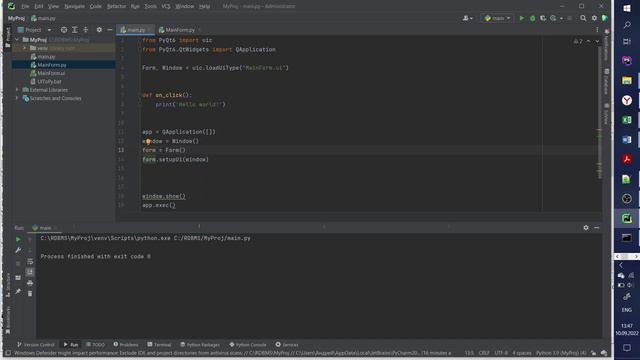Screen dimensions: 640x360
Task: Open the Python Packages tool window
Action: coord(200,345)
